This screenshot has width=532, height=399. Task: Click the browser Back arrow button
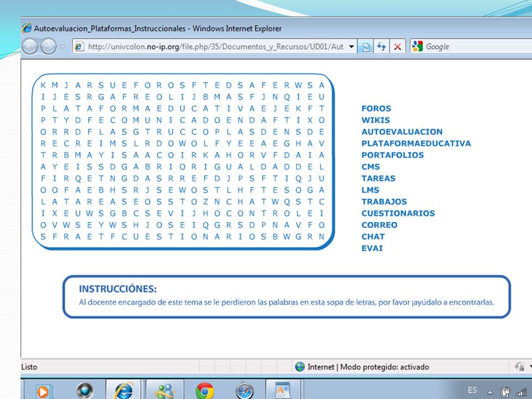[29, 47]
